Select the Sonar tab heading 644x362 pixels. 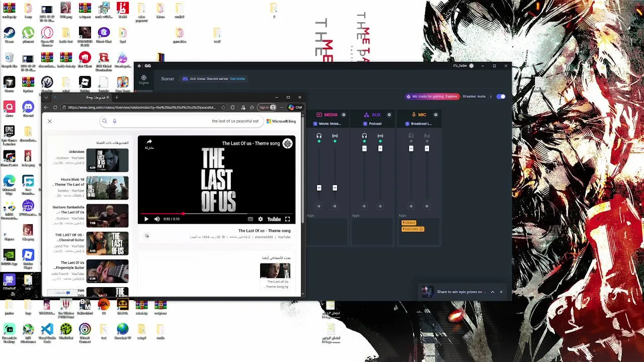[x=168, y=79]
